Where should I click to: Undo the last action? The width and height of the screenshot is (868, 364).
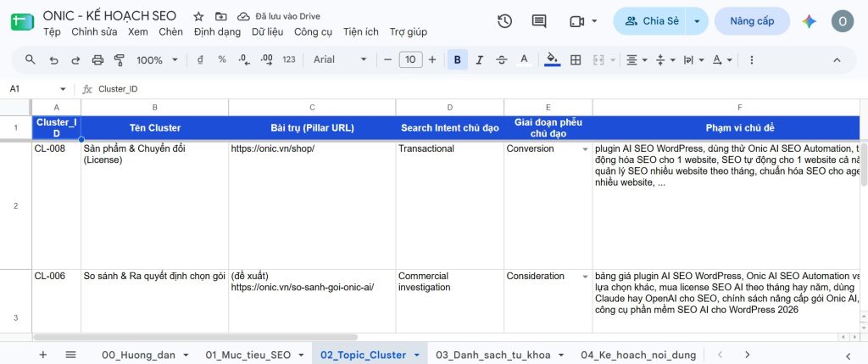(x=53, y=60)
